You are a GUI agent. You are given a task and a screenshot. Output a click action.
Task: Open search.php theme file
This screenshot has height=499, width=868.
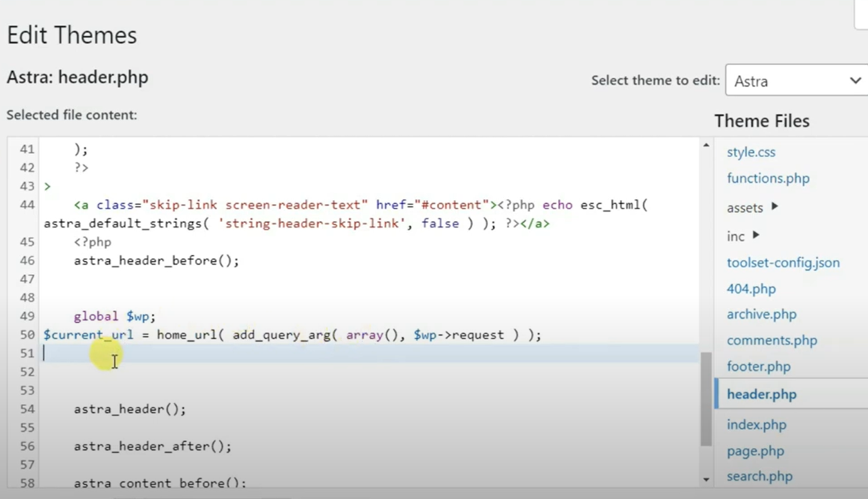[x=759, y=477]
